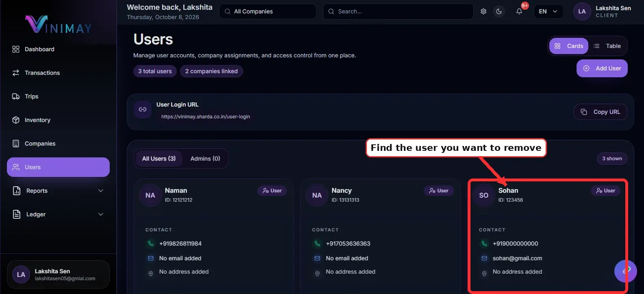Click the vinimay.sharda.co.in user-login URL
644x294 pixels.
[x=206, y=117]
